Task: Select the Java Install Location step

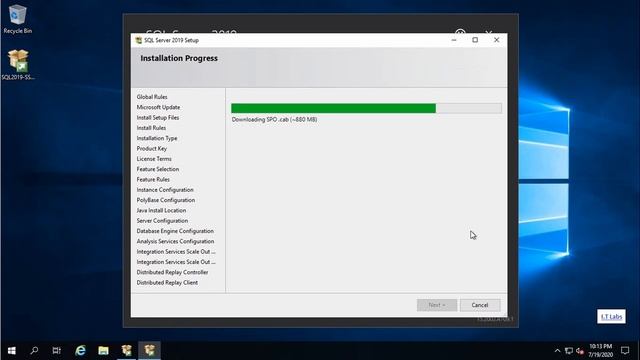Action: 161,211
